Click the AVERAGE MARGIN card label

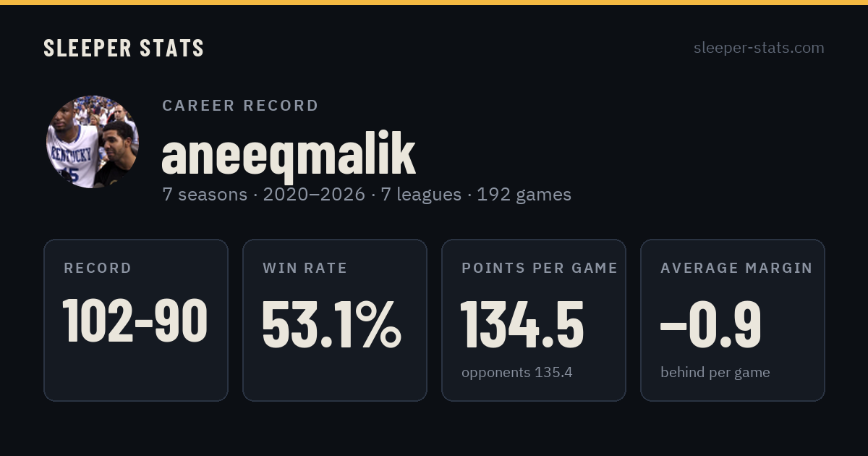[736, 269]
